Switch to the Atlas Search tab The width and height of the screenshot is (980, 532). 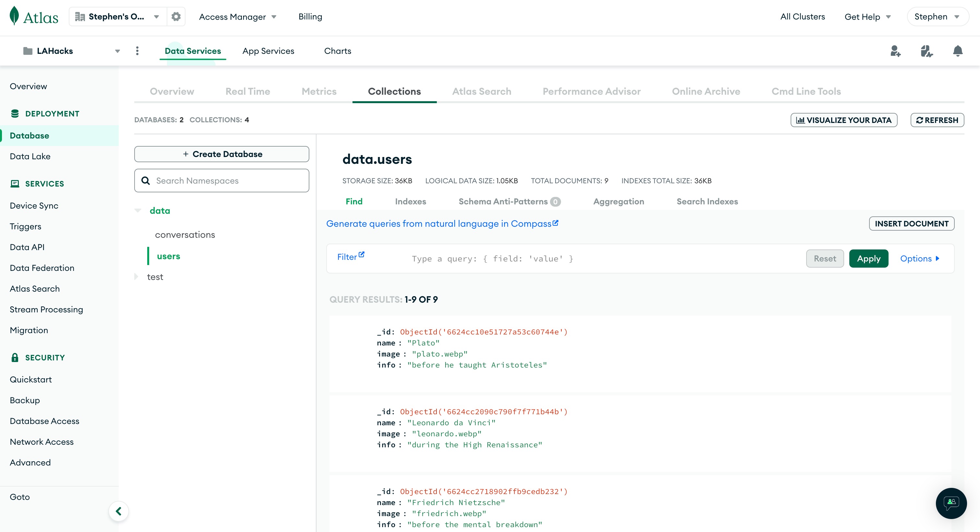pyautogui.click(x=481, y=91)
